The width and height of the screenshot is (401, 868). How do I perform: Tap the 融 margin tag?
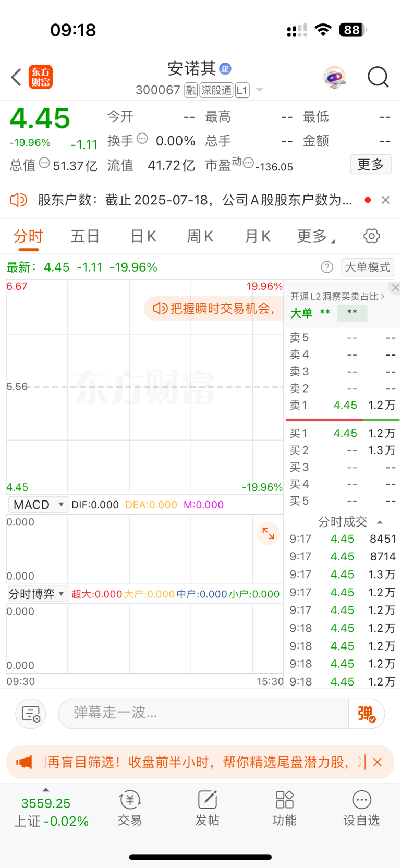191,90
